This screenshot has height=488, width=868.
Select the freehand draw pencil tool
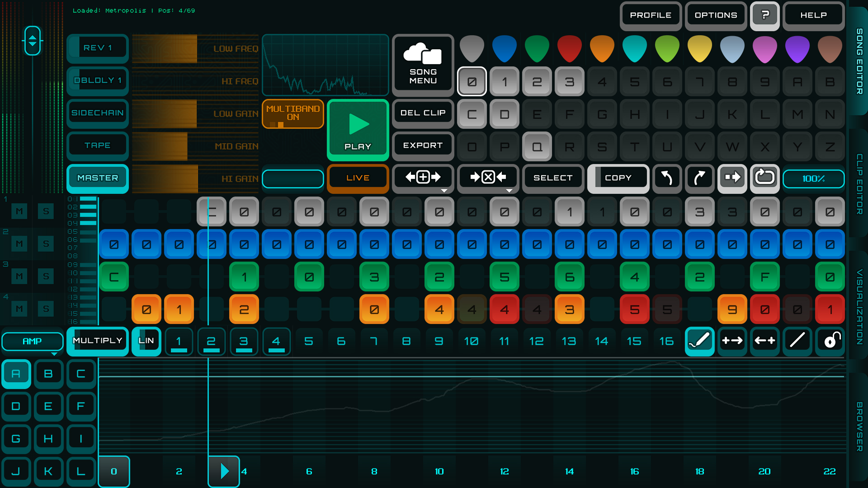(x=699, y=341)
